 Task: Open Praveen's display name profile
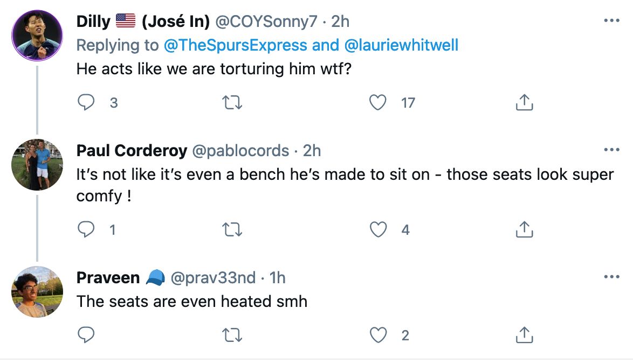tap(108, 278)
